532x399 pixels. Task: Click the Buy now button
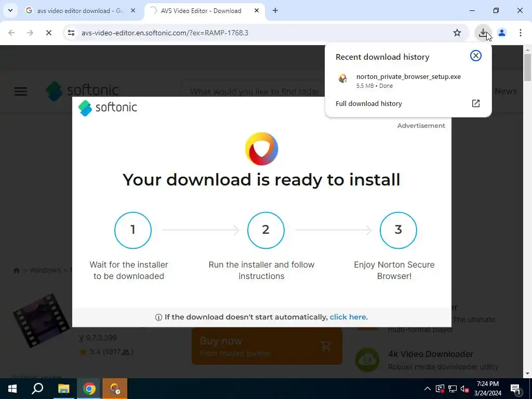tap(267, 345)
